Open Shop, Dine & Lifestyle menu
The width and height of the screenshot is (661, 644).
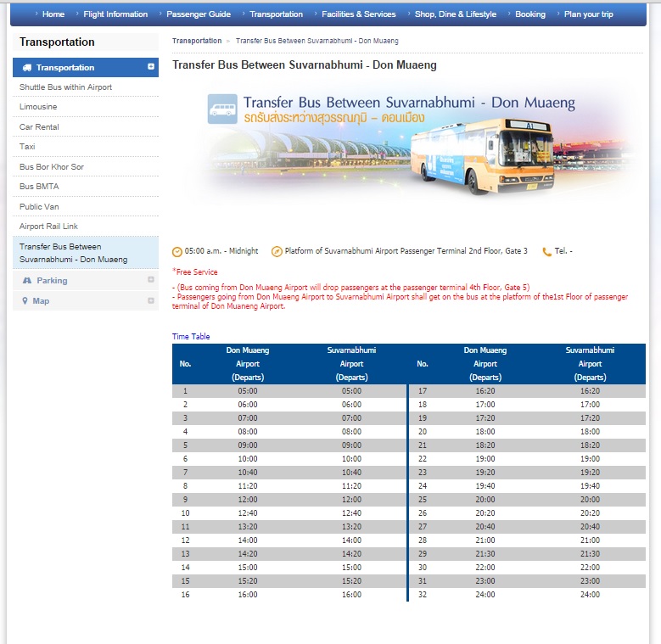456,14
